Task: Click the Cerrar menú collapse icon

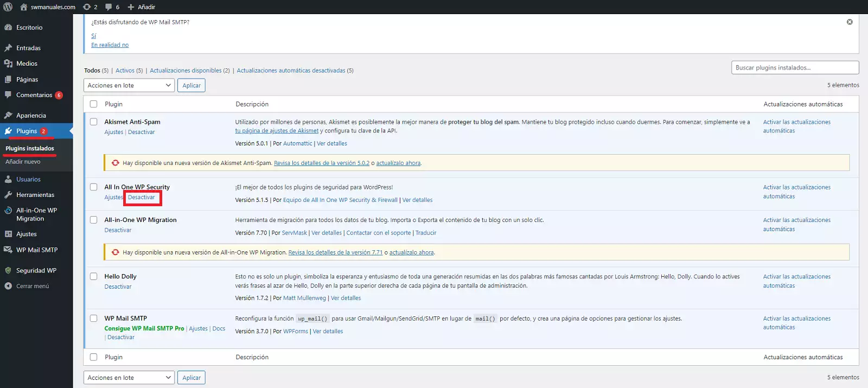Action: point(8,286)
